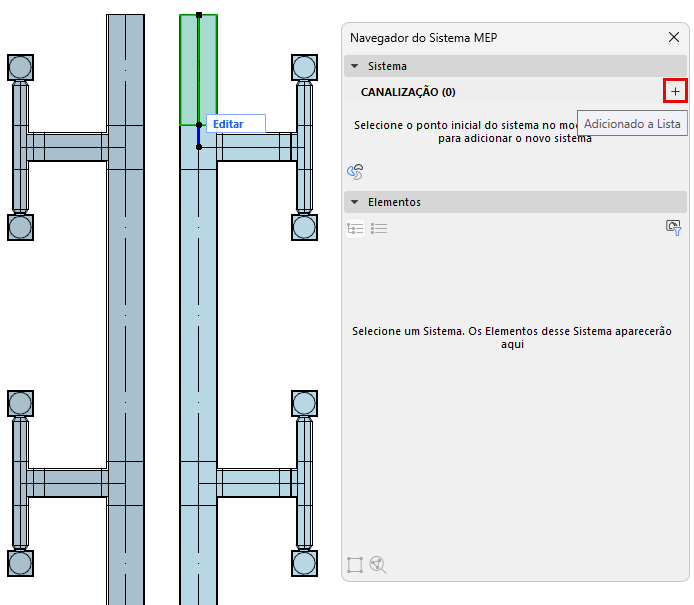Screen dimensions: 694x605
Task: Click the Elementos section header label
Action: 394,202
